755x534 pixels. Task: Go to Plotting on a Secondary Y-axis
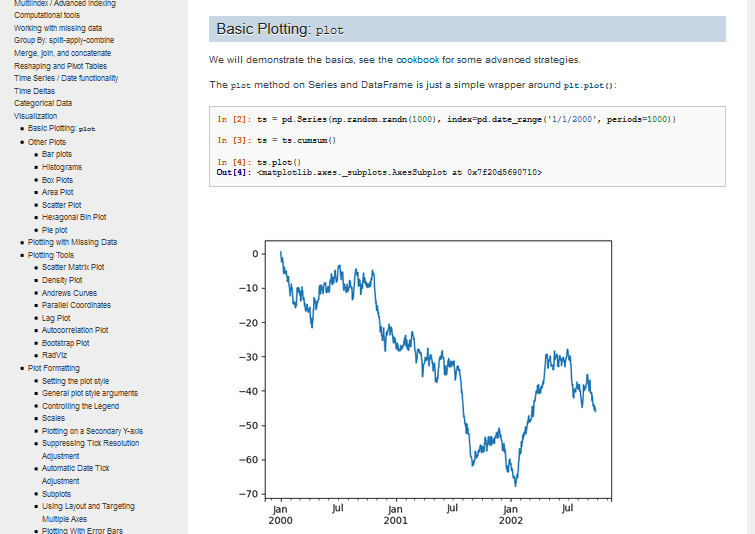tap(92, 431)
